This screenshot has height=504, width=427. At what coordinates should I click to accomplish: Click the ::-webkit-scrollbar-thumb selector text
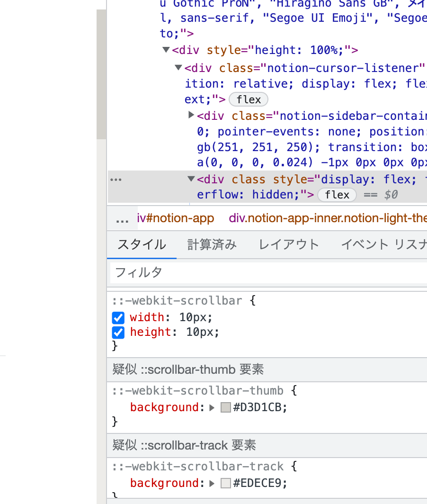197,391
